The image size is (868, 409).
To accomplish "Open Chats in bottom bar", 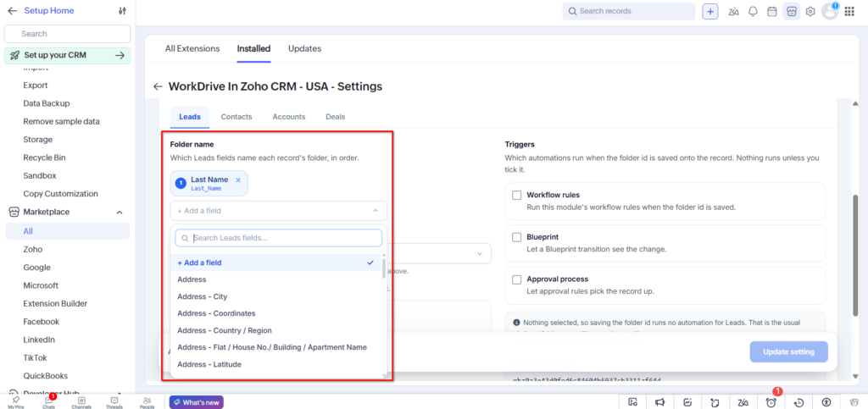I will 48,402.
